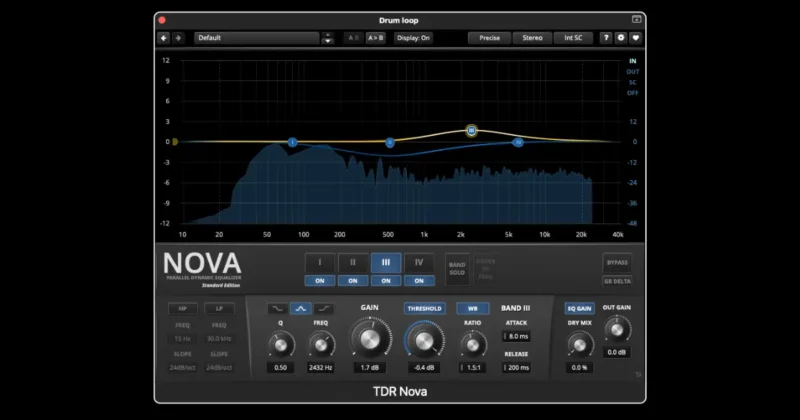Click the Q value field 0.50
Image resolution: width=800 pixels, height=420 pixels.
pyautogui.click(x=281, y=367)
